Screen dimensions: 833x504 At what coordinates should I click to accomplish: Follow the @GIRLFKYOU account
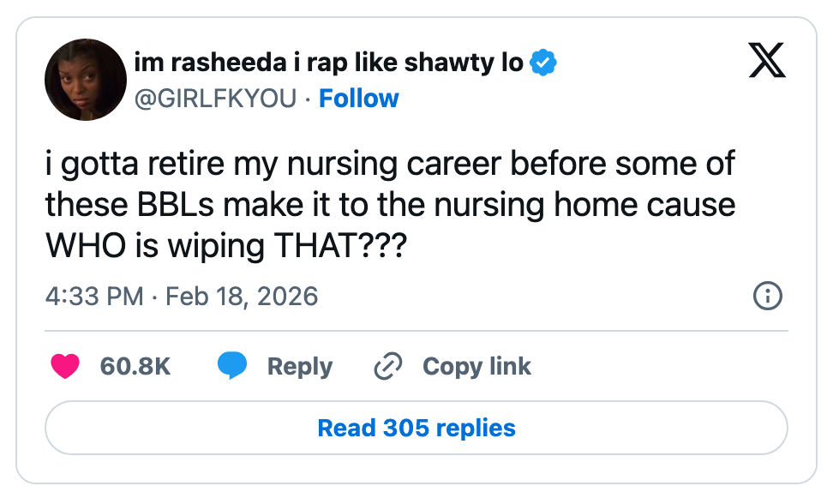click(358, 99)
